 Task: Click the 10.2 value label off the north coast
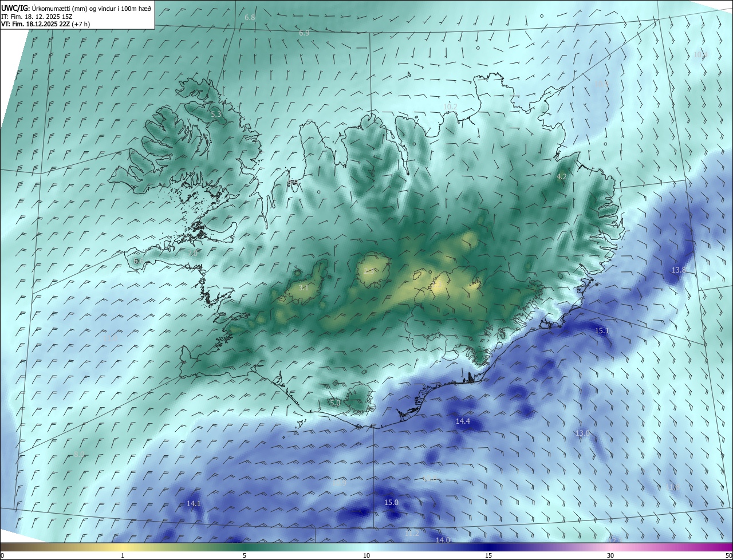click(450, 107)
